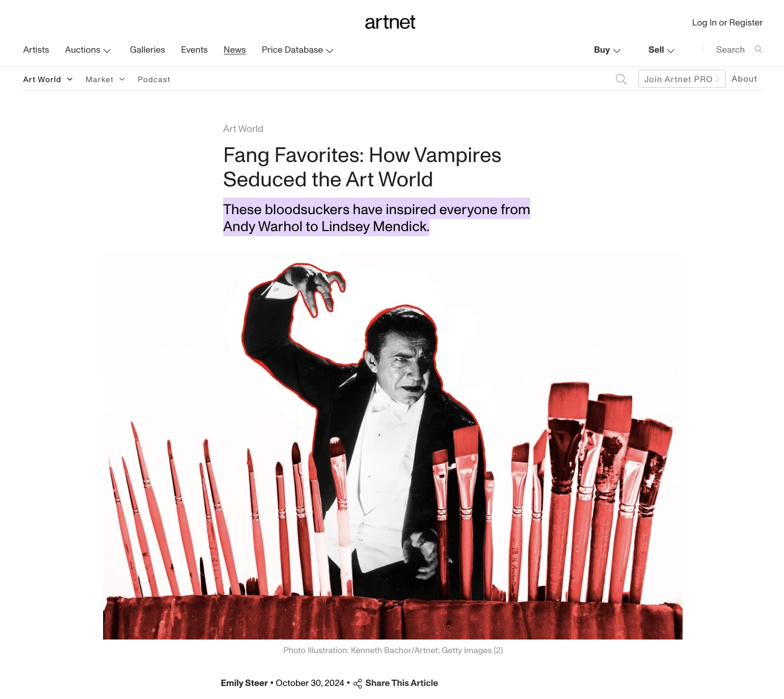Click author name Emily Steer

tap(244, 683)
